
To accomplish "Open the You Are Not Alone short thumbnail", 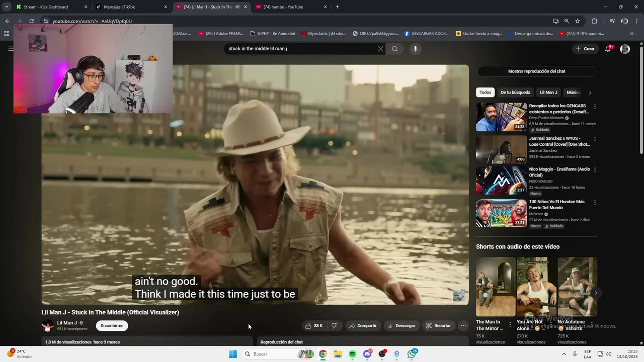I will click(536, 287).
